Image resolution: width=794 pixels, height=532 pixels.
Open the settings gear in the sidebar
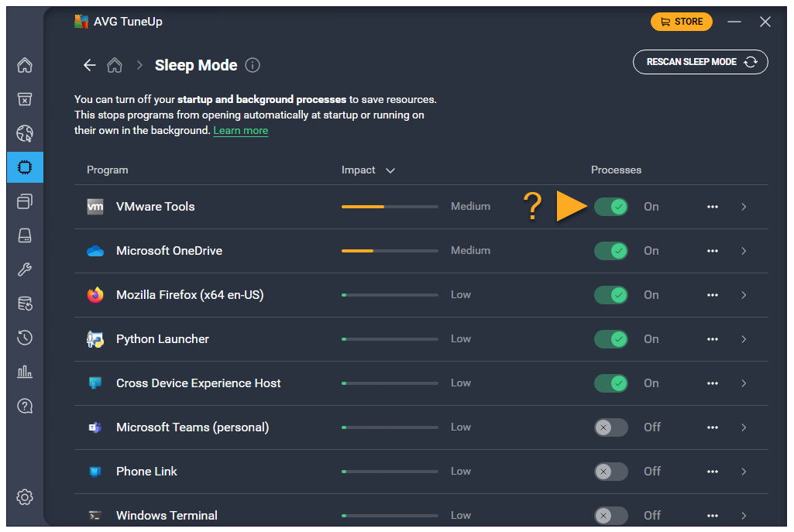[25, 496]
